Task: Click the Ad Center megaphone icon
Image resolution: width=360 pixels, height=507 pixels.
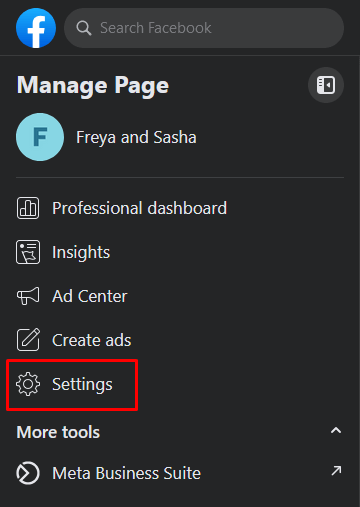Action: click(28, 296)
